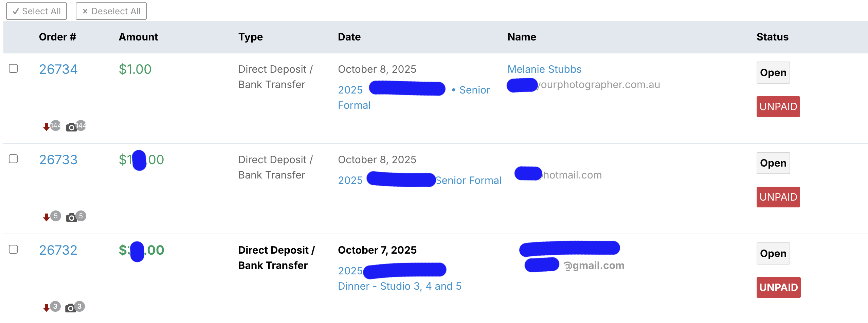Click the download arrow icon for order 26734
868x323 pixels.
pyautogui.click(x=47, y=127)
